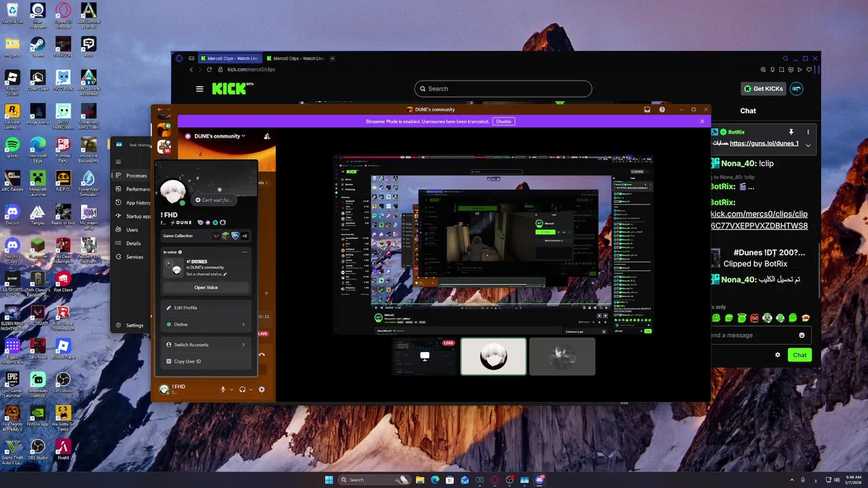Image resolution: width=868 pixels, height=488 pixels.
Task: Expand headphone output options arrow in Discord
Action: coord(251,390)
